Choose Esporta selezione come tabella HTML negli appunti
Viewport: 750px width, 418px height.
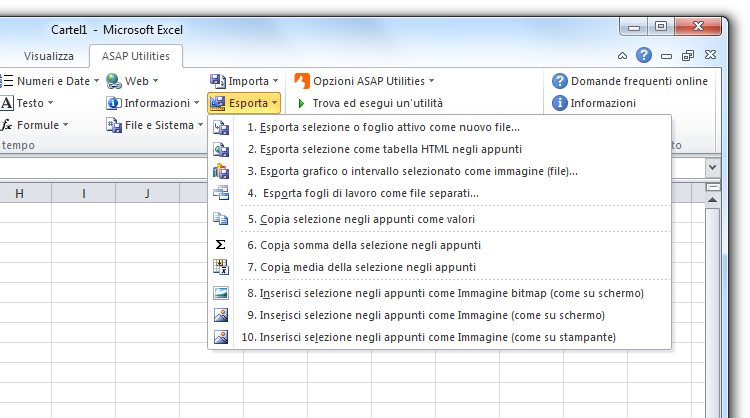tap(440, 149)
